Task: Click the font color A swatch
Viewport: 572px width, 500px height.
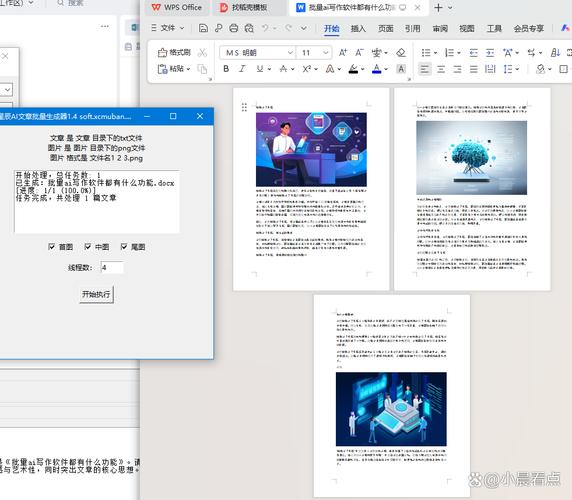Action: pyautogui.click(x=376, y=69)
